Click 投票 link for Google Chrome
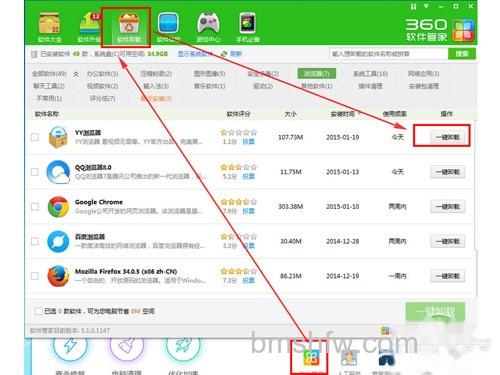Image resolution: width=500 pixels, height=375 pixels. point(248,211)
